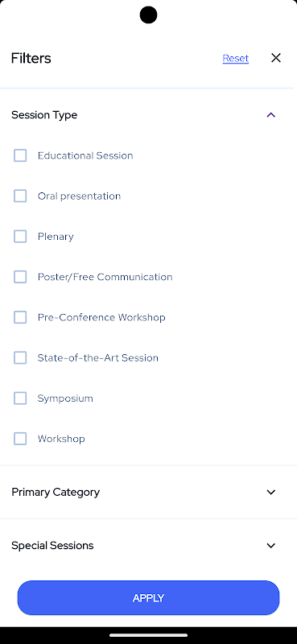Enable the Plenary filter checkbox

[20, 237]
